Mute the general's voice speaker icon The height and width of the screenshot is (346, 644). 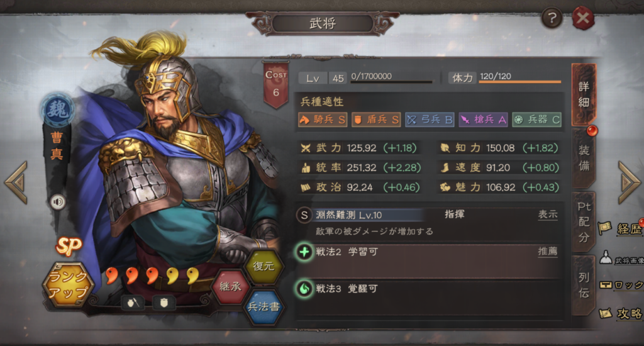(58, 202)
